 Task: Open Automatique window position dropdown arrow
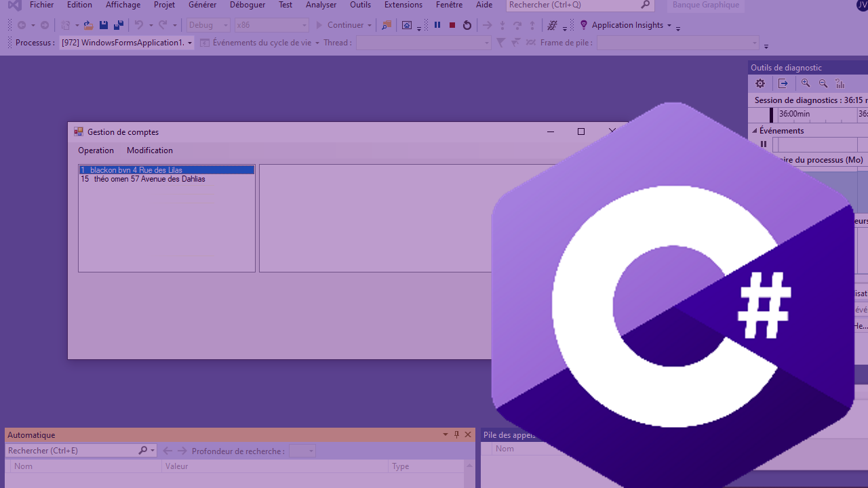coord(446,434)
